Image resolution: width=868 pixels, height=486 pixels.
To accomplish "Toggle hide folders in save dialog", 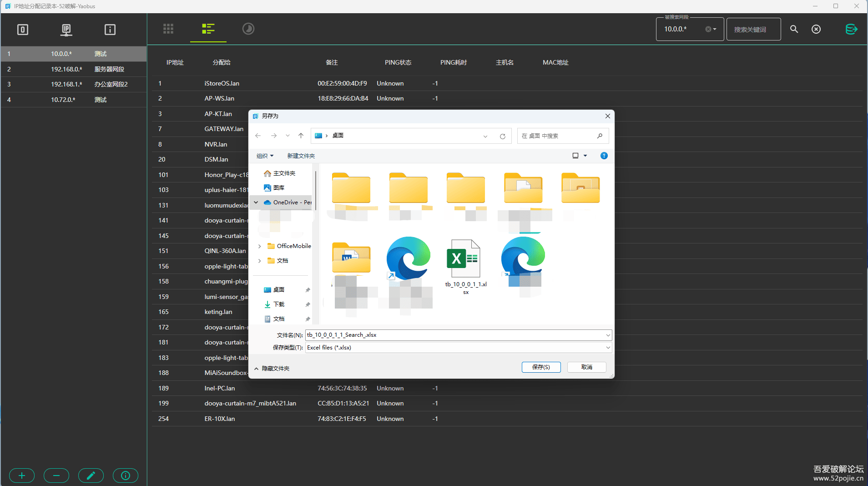I will [272, 368].
